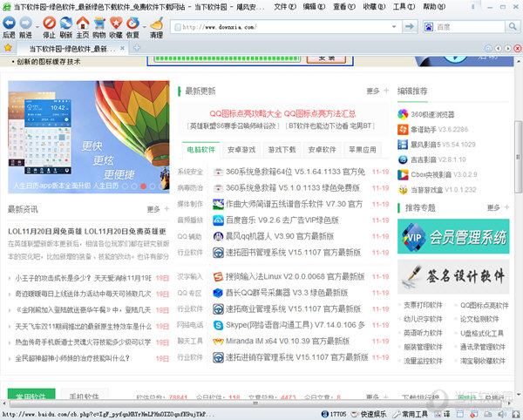The image size is (523, 420).
Task: Click the search magnifier icon beside search box
Action: pyautogui.click(x=513, y=27)
